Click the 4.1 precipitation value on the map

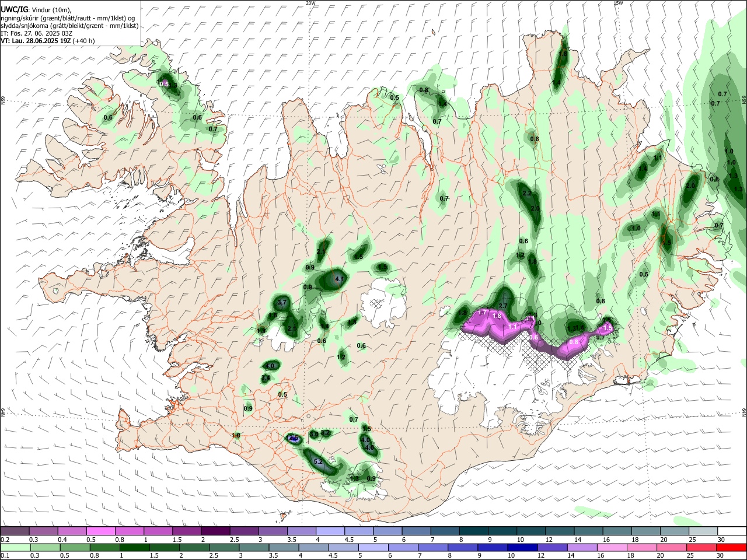coord(340,279)
